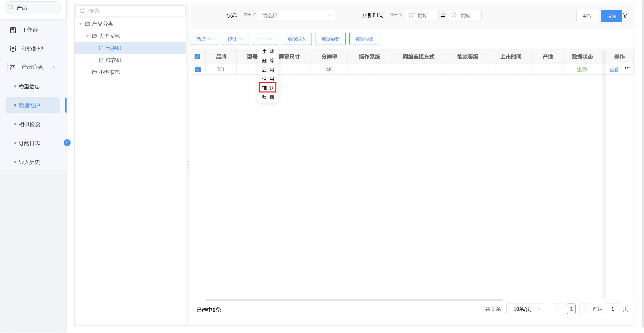The image size is (644, 333).
Task: Click the search icon in the 检索 tree box
Action: click(82, 11)
